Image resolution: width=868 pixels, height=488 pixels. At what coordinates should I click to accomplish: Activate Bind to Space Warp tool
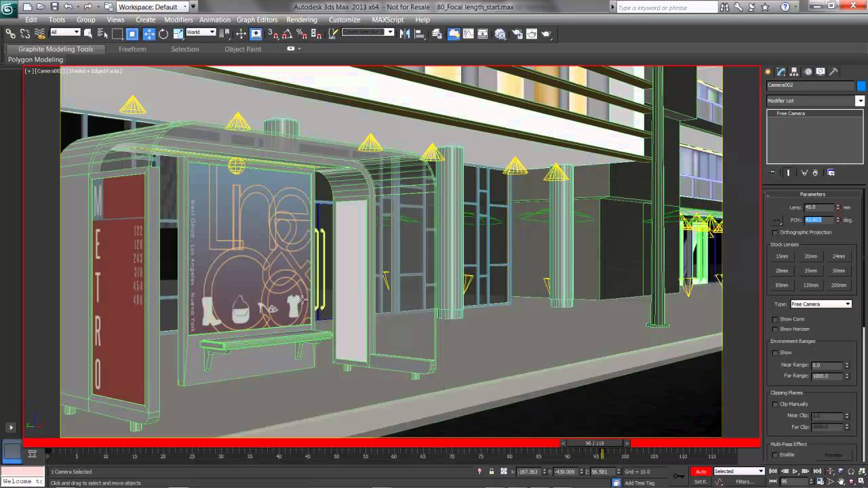point(40,33)
